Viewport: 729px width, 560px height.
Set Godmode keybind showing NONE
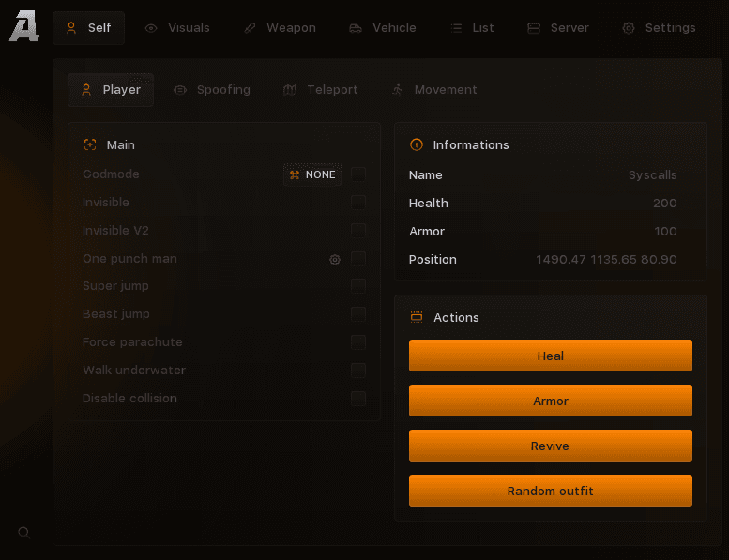point(312,174)
